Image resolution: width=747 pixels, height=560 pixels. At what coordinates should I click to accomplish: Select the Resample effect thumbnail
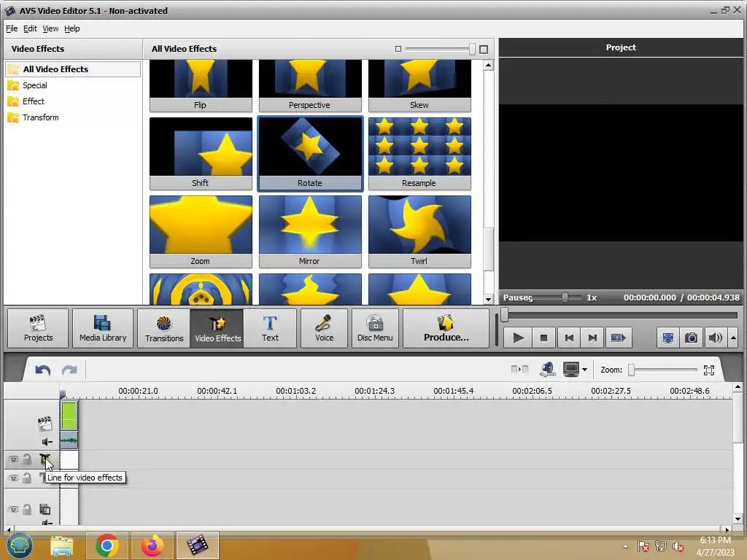419,153
